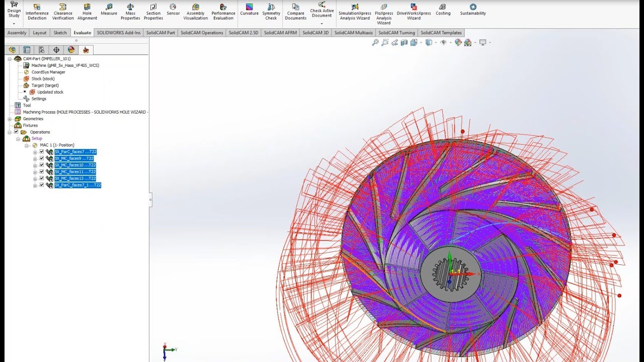The image size is (644, 362).
Task: Open Assembly Visualization
Action: (195, 12)
